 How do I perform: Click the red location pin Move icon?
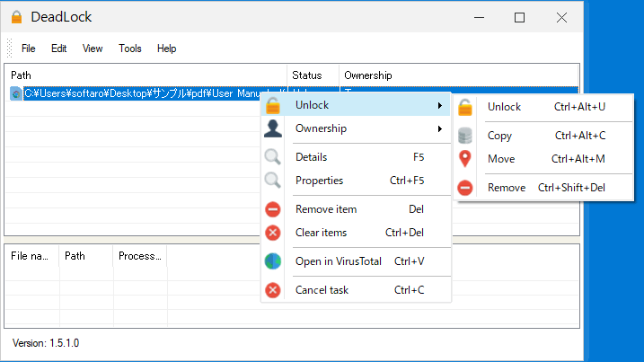pos(465,159)
